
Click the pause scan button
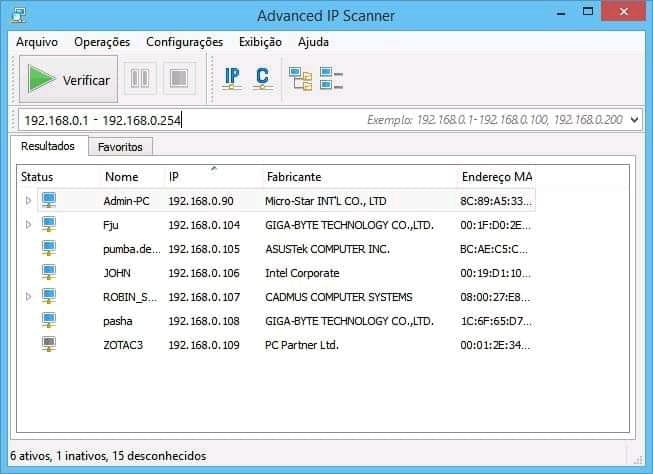point(140,78)
